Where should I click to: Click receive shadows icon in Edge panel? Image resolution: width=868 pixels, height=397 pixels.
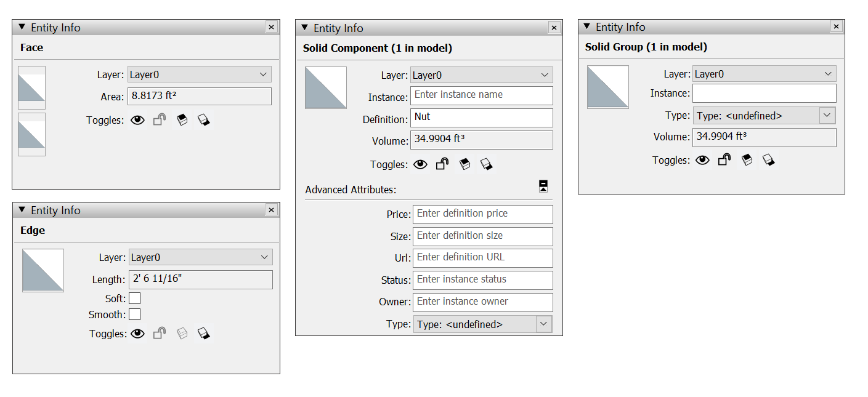182,334
